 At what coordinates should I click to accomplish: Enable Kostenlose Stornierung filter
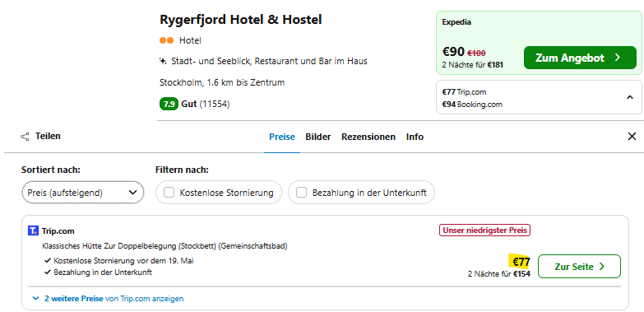tap(169, 193)
